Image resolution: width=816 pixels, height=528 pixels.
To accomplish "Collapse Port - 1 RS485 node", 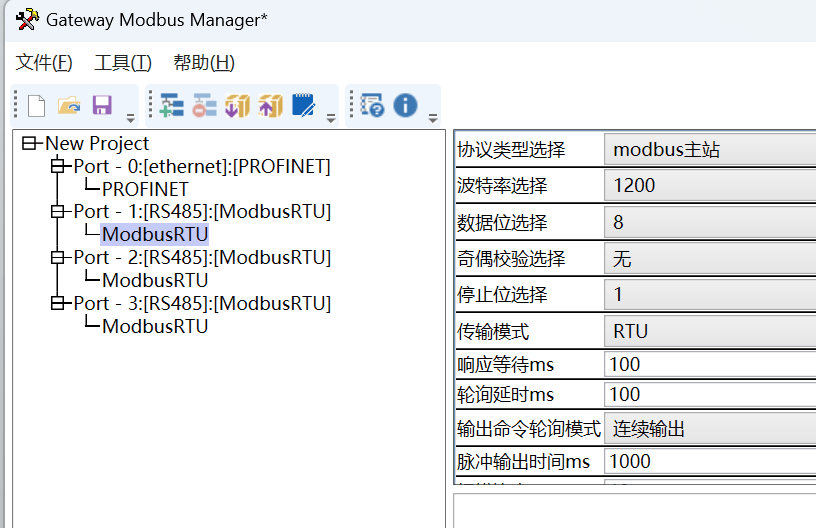I will coord(57,211).
